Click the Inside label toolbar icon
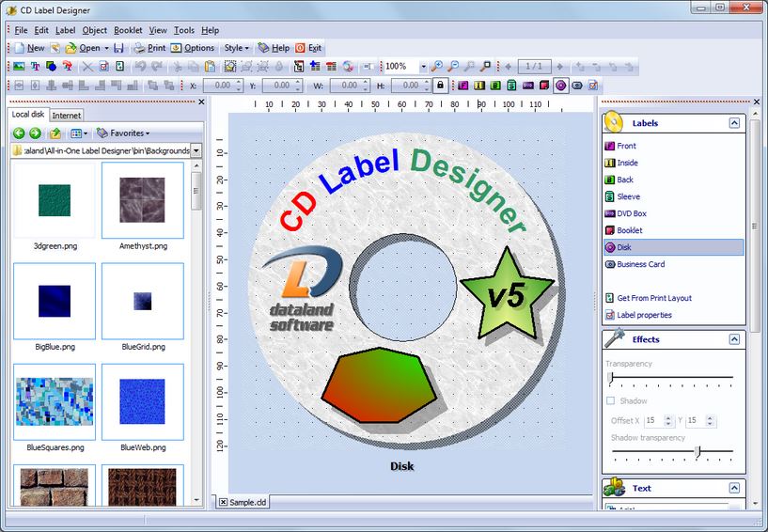The height and width of the screenshot is (532, 768). click(479, 86)
